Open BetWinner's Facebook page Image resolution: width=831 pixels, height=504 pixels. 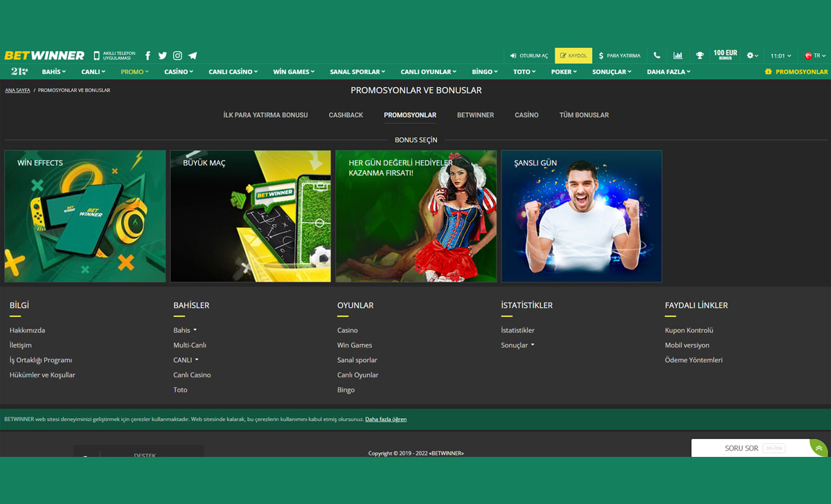(148, 55)
